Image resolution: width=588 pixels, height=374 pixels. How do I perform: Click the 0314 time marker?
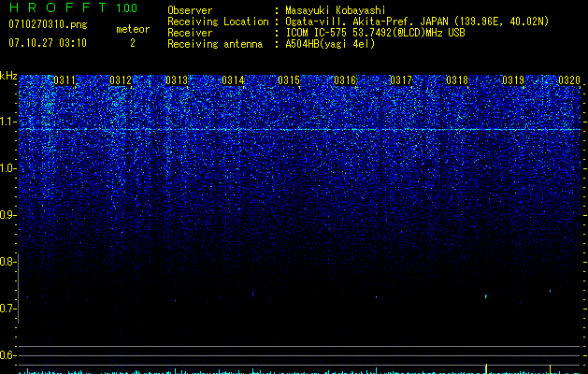(233, 80)
